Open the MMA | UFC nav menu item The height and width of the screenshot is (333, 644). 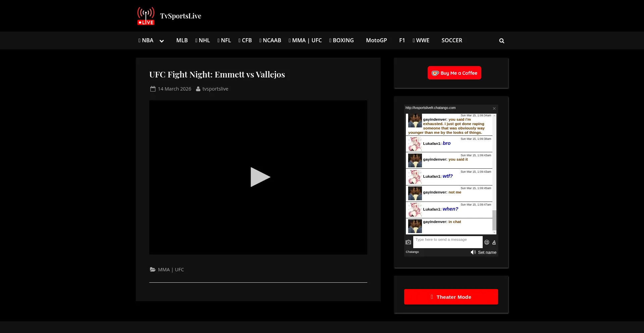pos(305,40)
